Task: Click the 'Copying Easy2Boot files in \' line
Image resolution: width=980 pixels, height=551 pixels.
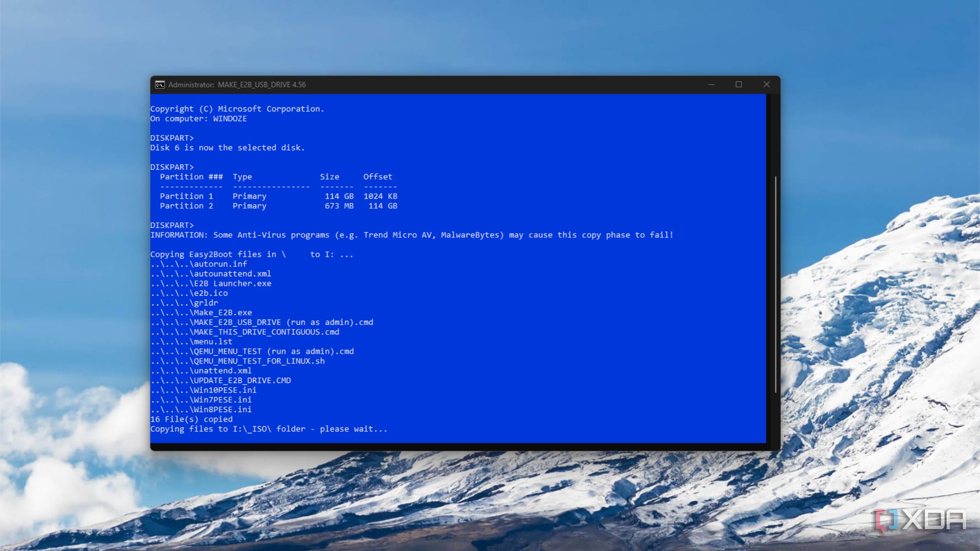Action: [x=252, y=255]
